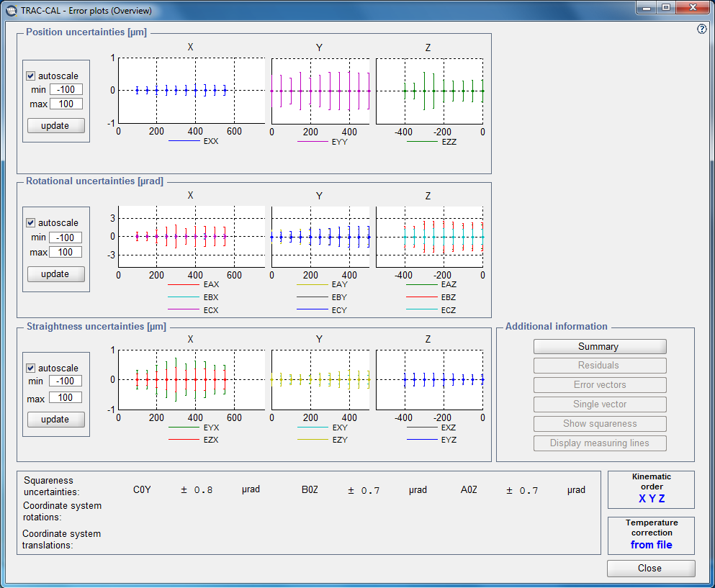Click the EXX legend label
The image size is (715, 588).
click(211, 141)
